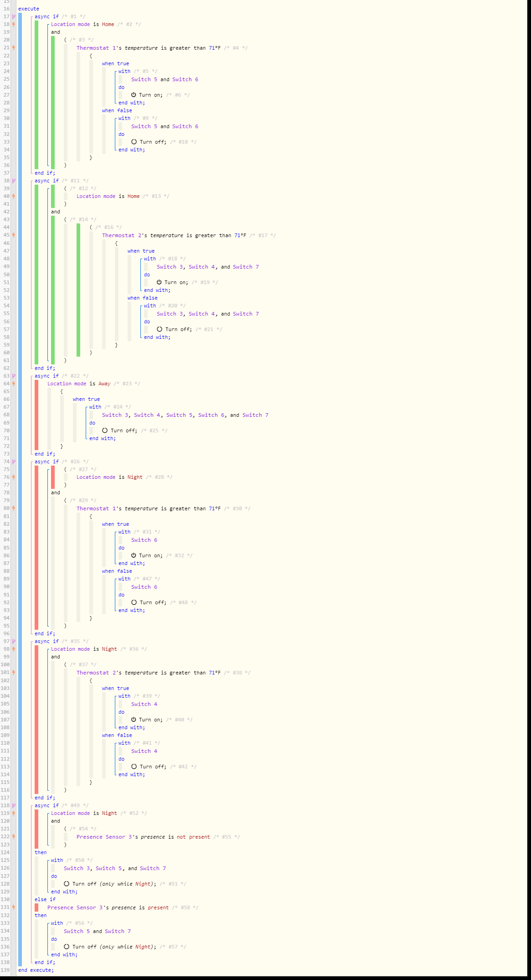Select Thermostat 1 temperature condition #4

(x=149, y=48)
